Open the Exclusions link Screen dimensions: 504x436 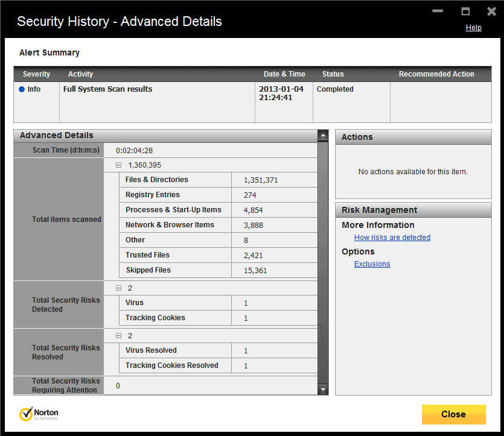point(372,264)
